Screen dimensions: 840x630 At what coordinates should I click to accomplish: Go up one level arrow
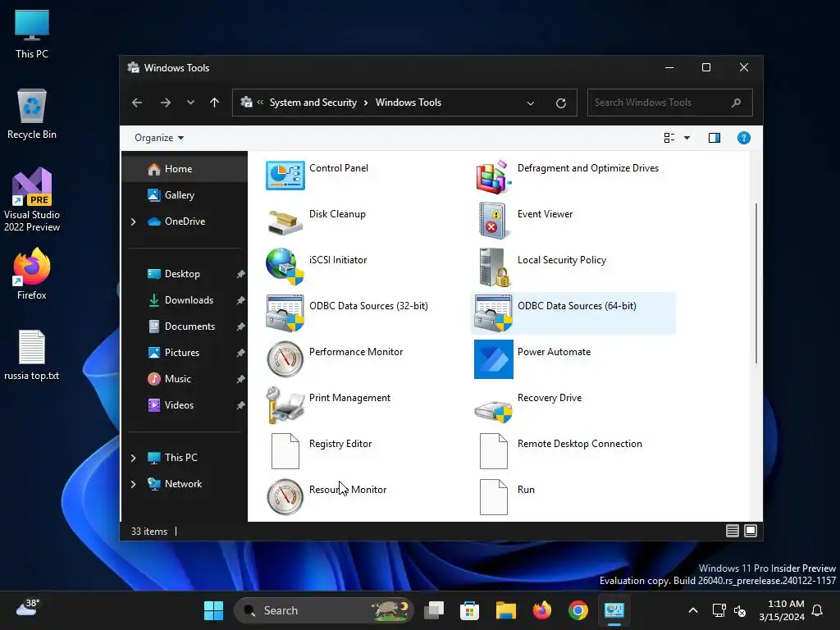(214, 103)
